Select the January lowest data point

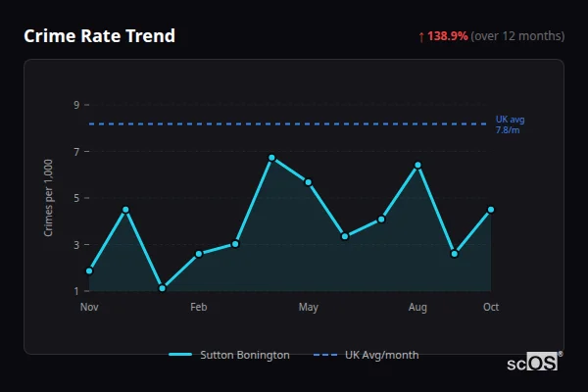(x=162, y=288)
